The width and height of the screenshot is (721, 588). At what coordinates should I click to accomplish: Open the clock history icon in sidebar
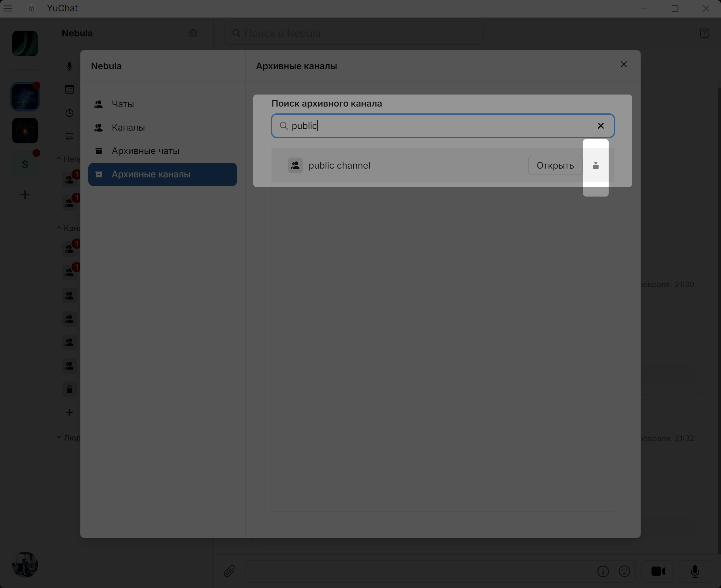(x=70, y=113)
